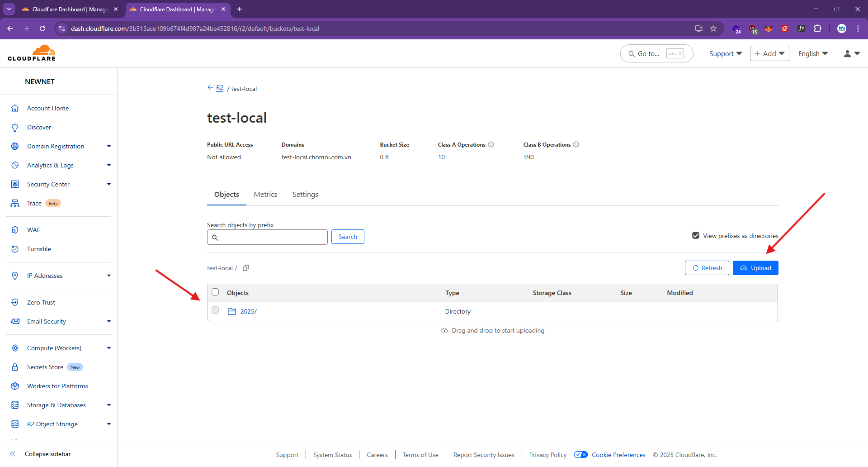Open the 2025/ directory link

click(x=248, y=311)
